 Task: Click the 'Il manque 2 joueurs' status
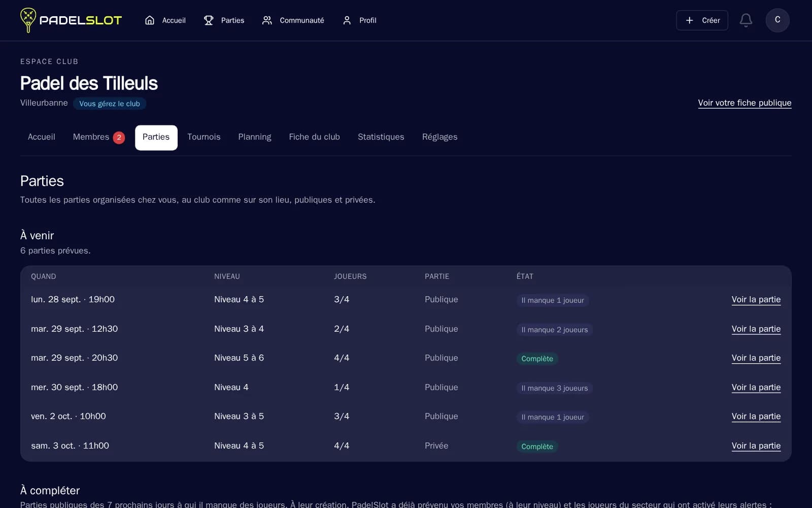pyautogui.click(x=555, y=330)
